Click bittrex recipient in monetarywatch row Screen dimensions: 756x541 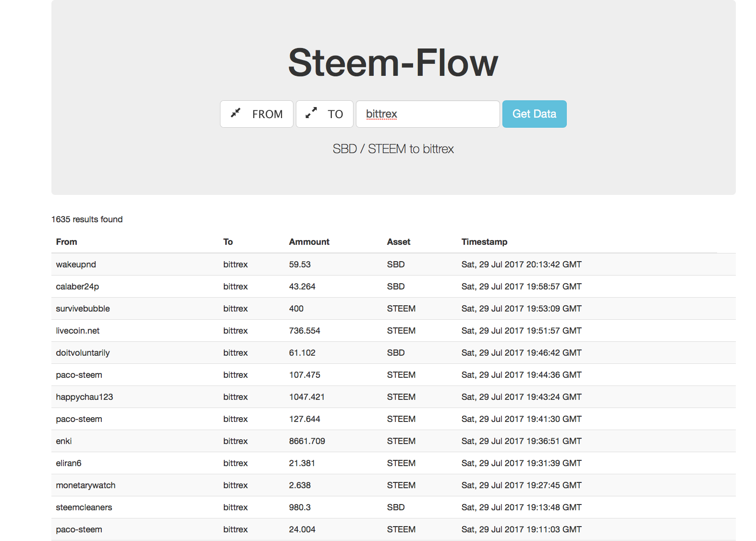coord(235,485)
